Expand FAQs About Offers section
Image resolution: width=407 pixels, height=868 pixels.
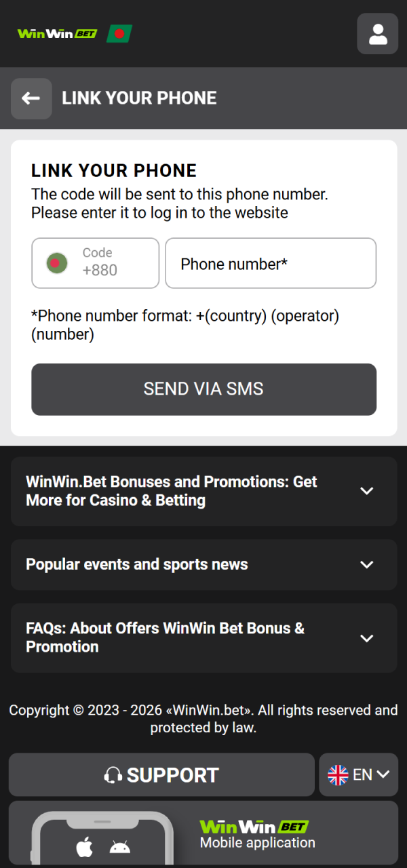[x=203, y=637]
